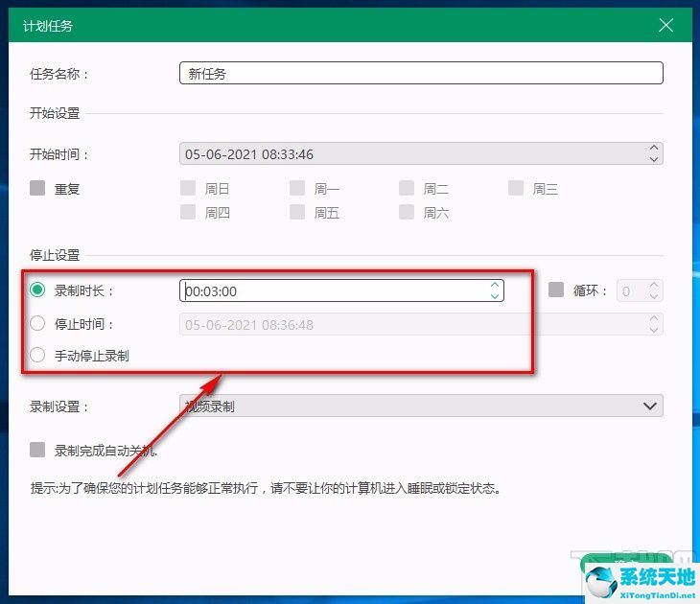Viewport: 700px width, 604px height.
Task: Decrease the 开始时间 value with down arrow
Action: (x=654, y=159)
